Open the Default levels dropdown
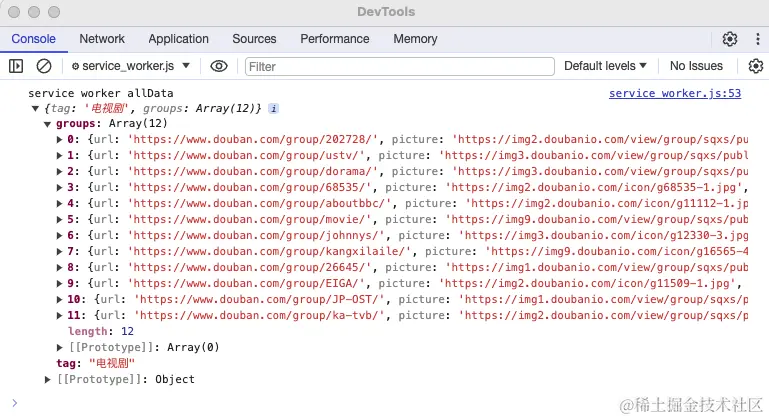Image resolution: width=769 pixels, height=420 pixels. coord(605,66)
